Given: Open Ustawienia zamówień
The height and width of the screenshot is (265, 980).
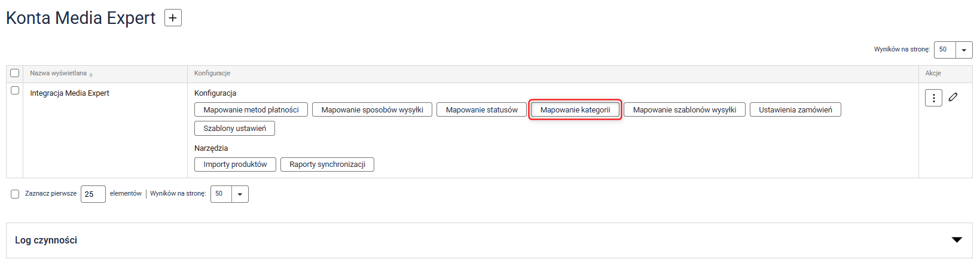Looking at the screenshot, I should (795, 109).
